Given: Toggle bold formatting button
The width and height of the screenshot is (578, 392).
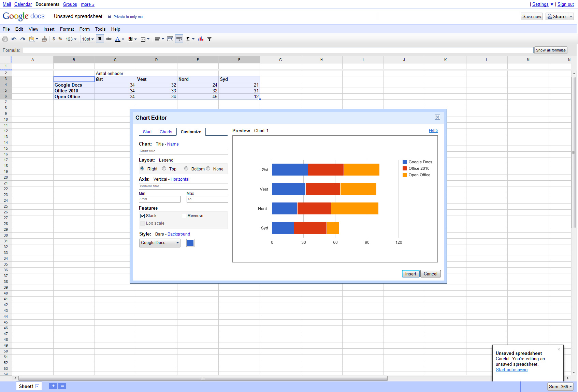Looking at the screenshot, I should tap(100, 39).
